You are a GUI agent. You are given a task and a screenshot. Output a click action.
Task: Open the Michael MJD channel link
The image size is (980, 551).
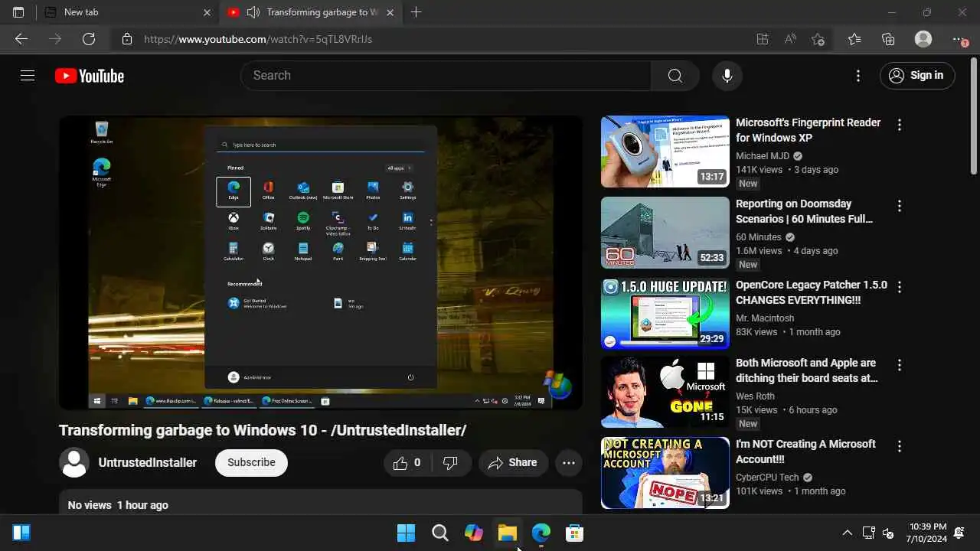(763, 156)
